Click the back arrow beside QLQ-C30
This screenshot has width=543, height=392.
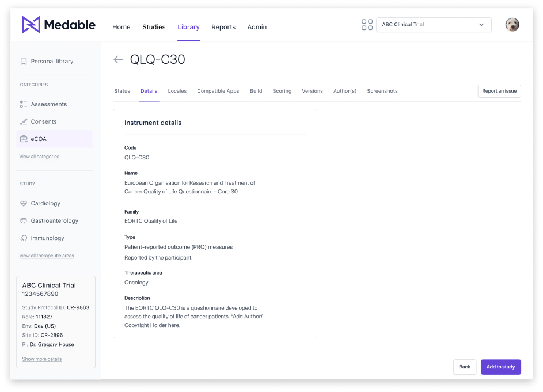119,59
